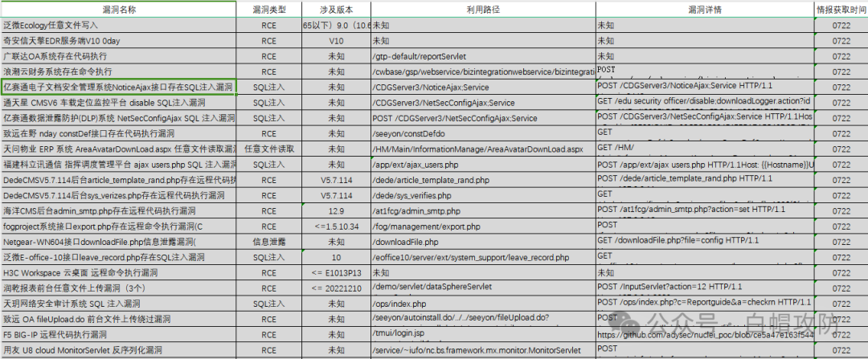Viewport: 868px width, 359px height.
Task: Select path cell /CDGServer3/NoticeAjax;Service
Action: tap(483, 88)
